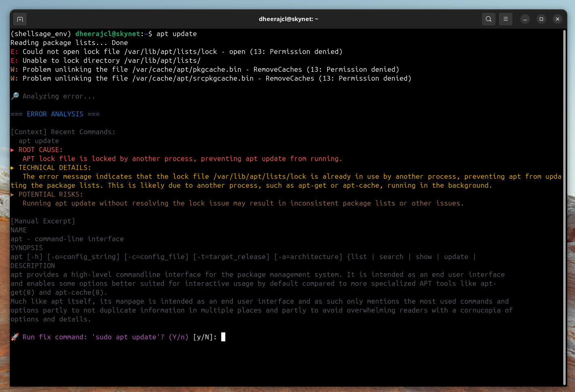Click 'Analyzing error...' status text
This screenshot has width=575, height=392.
click(x=59, y=96)
